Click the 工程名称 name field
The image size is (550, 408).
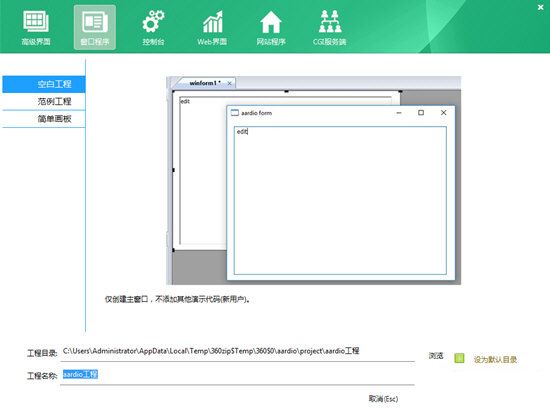tap(237, 375)
